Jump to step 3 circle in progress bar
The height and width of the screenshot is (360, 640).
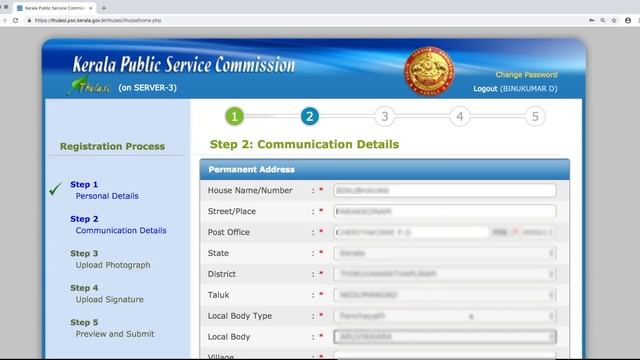tap(384, 116)
